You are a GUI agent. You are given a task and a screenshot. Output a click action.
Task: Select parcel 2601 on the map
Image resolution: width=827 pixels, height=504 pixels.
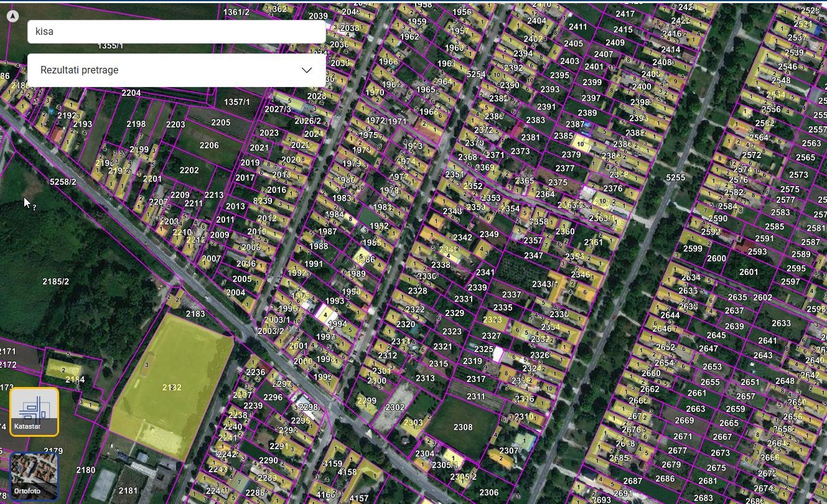coord(749,272)
